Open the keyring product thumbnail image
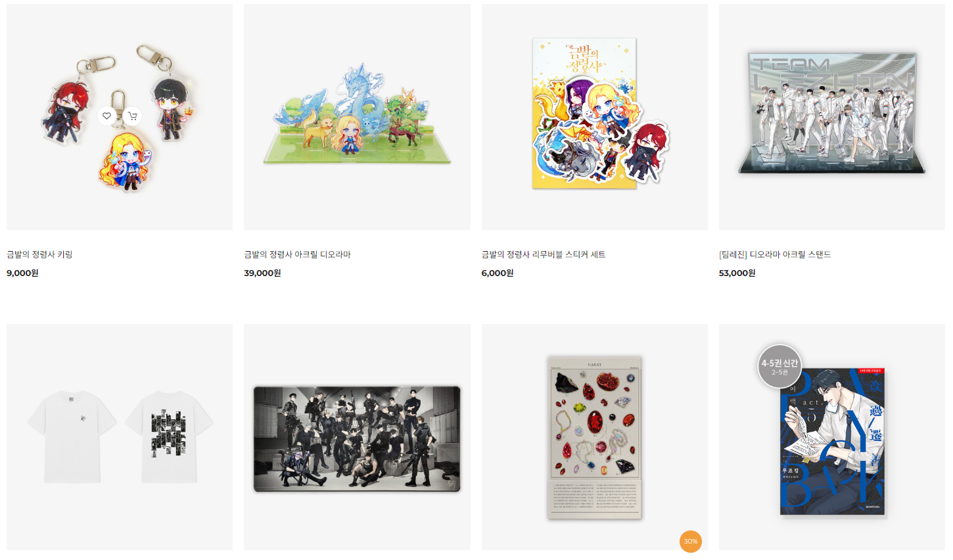Viewport: 953px width, 560px height. 120,117
